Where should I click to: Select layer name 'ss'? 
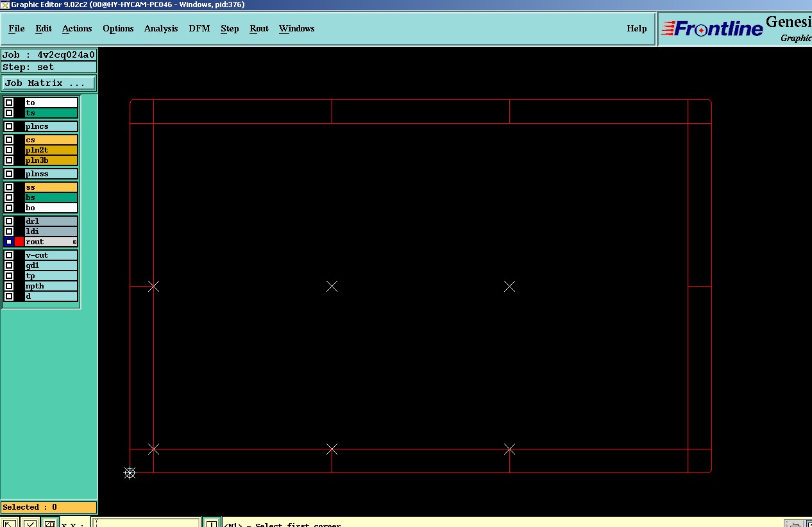(51, 187)
